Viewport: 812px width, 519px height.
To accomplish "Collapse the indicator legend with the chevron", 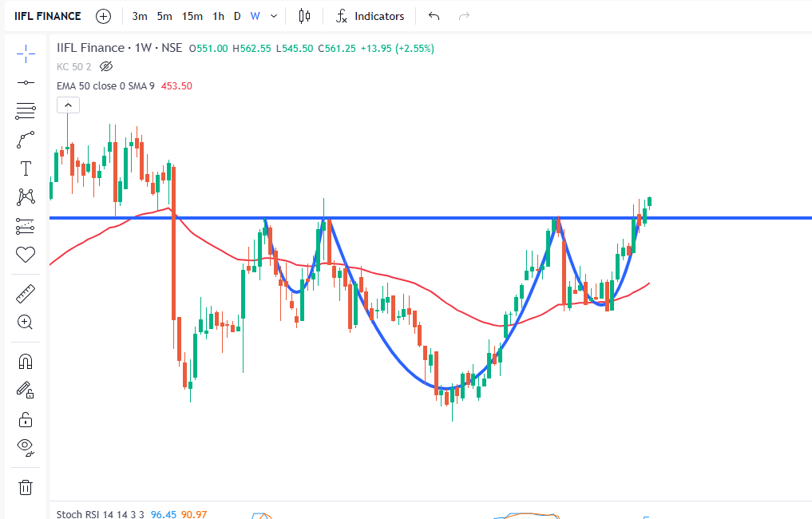I will coord(68,105).
